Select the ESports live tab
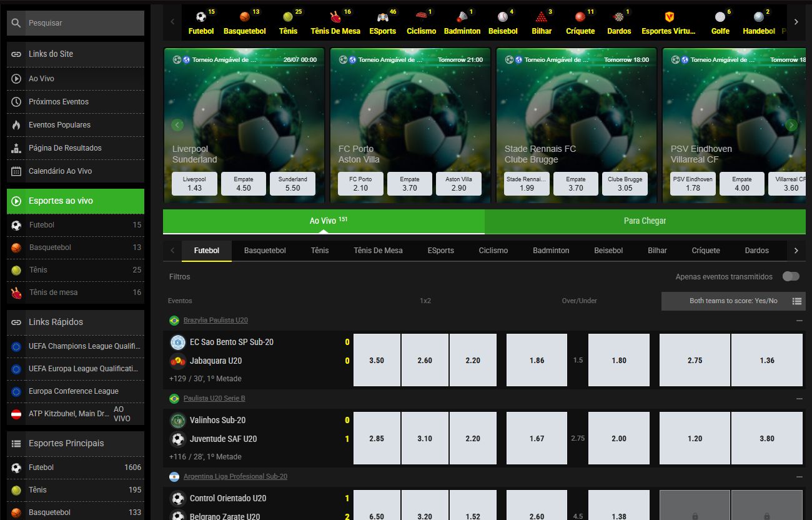 [441, 251]
